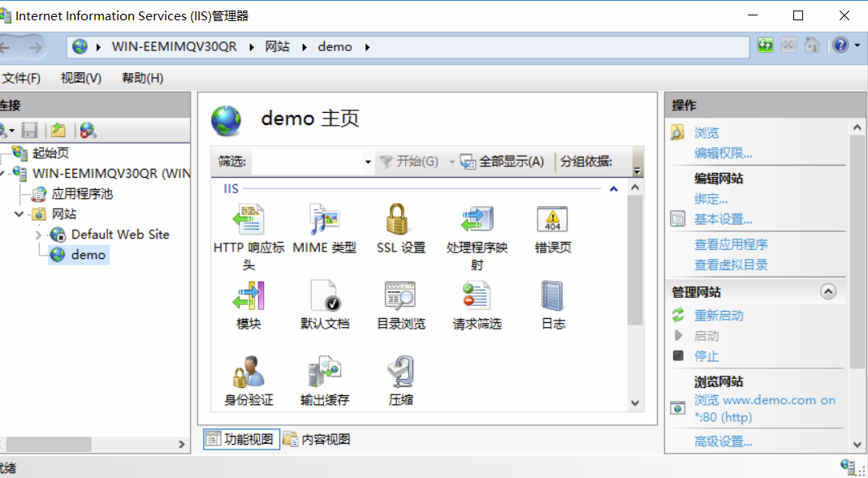The height and width of the screenshot is (478, 868).
Task: Click the back navigation arrow
Action: pos(5,48)
